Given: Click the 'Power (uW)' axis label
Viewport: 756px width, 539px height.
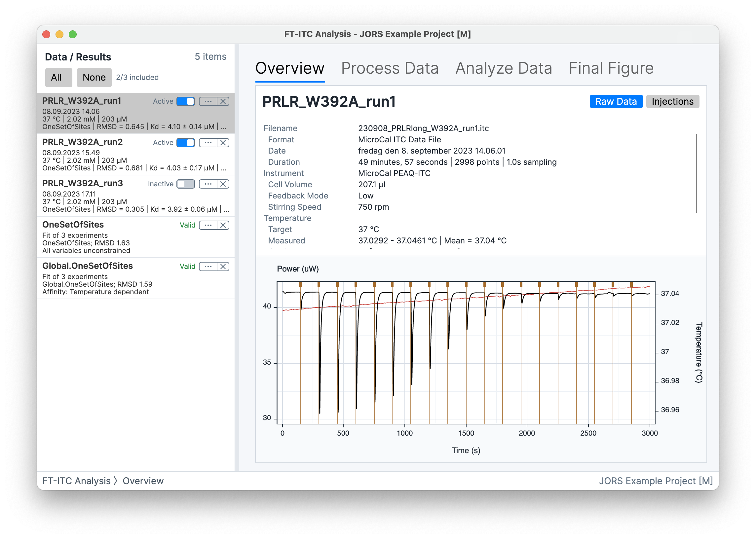Looking at the screenshot, I should [x=298, y=269].
